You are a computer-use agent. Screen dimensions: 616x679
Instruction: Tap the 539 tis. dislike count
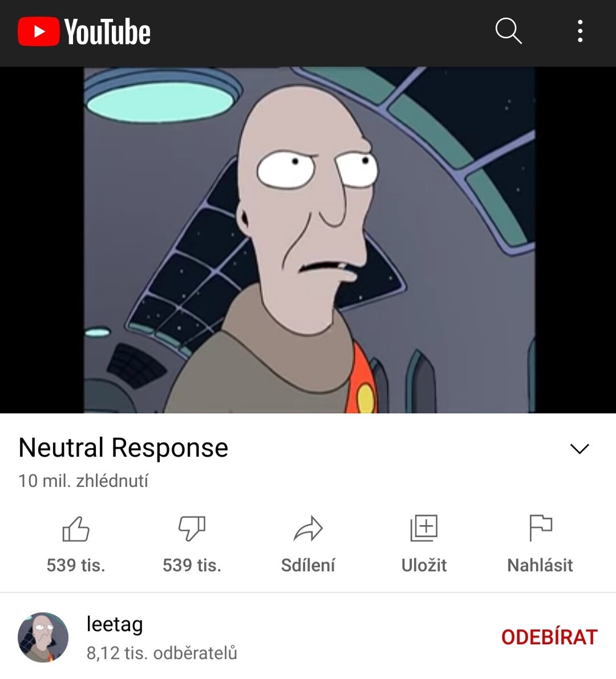(x=192, y=565)
